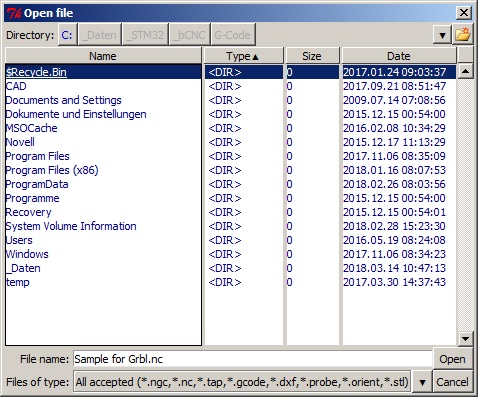
Task: Close the Open file dialog
Action: pos(464,13)
